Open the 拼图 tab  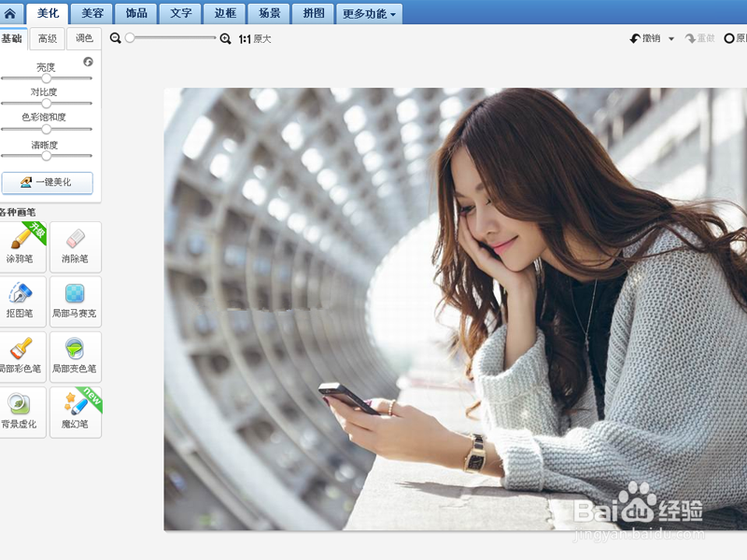[314, 13]
